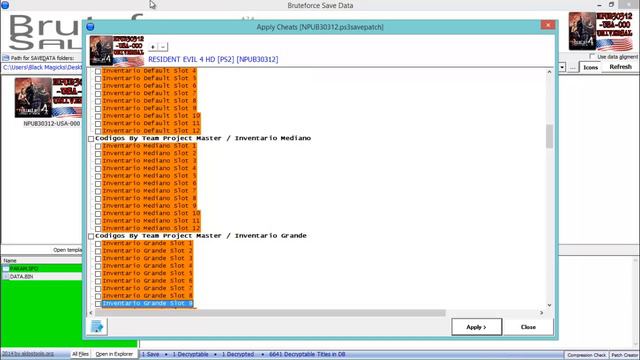
Task: Select 'Inventario Mediano Slot 10' text
Action: tap(151, 213)
